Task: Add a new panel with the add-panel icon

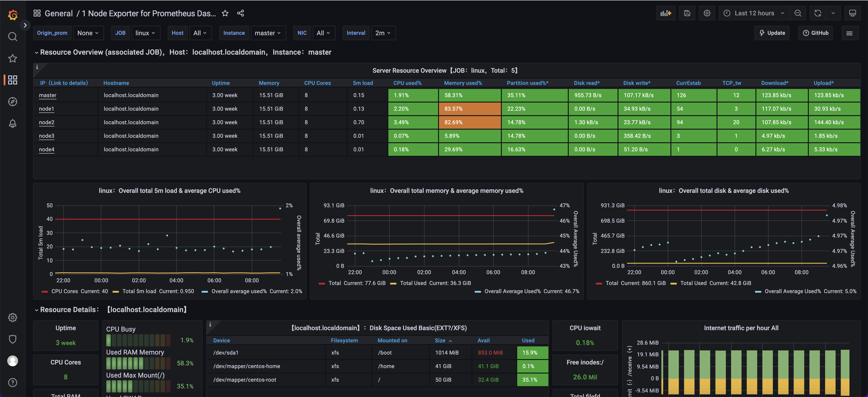Action: click(666, 13)
